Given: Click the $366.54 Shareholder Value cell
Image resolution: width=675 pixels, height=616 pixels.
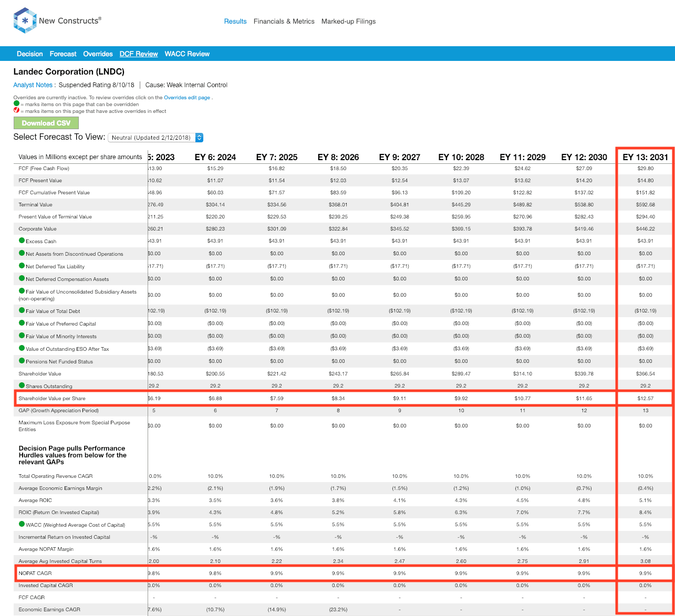Looking at the screenshot, I should [x=646, y=374].
